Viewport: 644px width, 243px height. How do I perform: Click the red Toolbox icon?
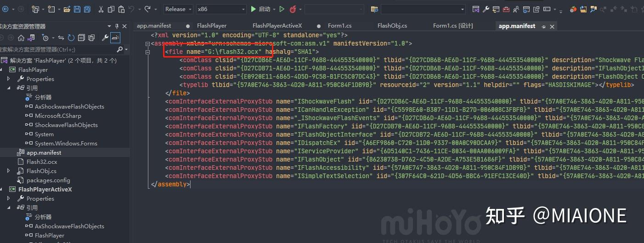(x=506, y=9)
